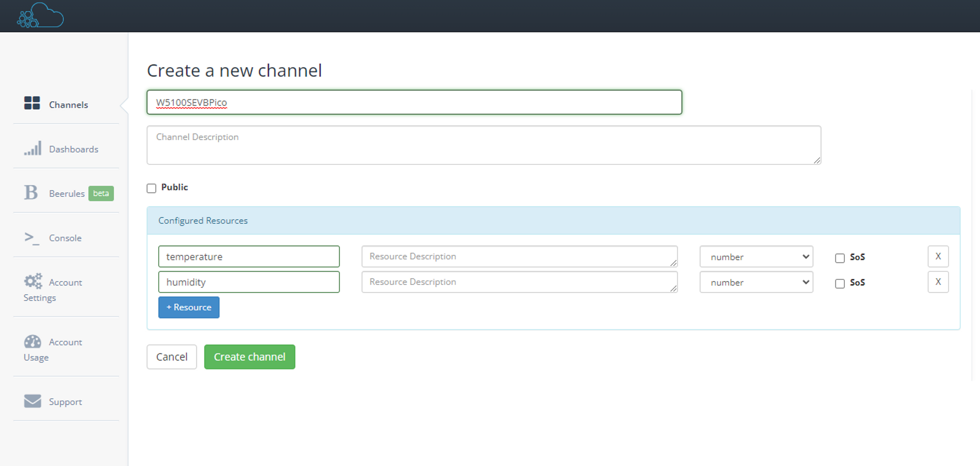Viewport: 980px width, 466px height.
Task: Toggle SoS checkbox for temperature resource
Action: pyautogui.click(x=840, y=258)
